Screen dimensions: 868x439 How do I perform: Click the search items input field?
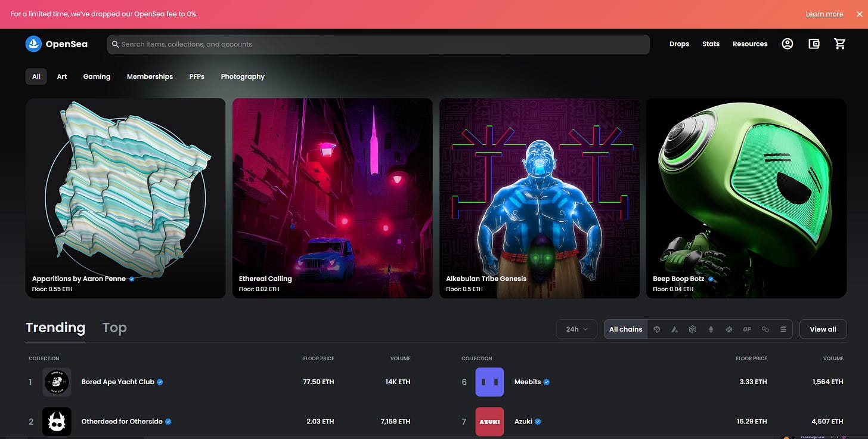[379, 44]
